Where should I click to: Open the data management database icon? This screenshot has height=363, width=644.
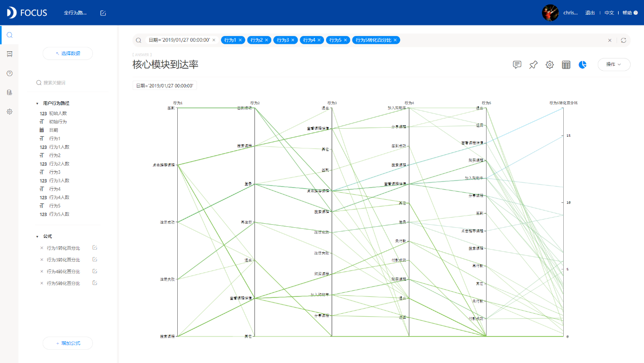(9, 93)
